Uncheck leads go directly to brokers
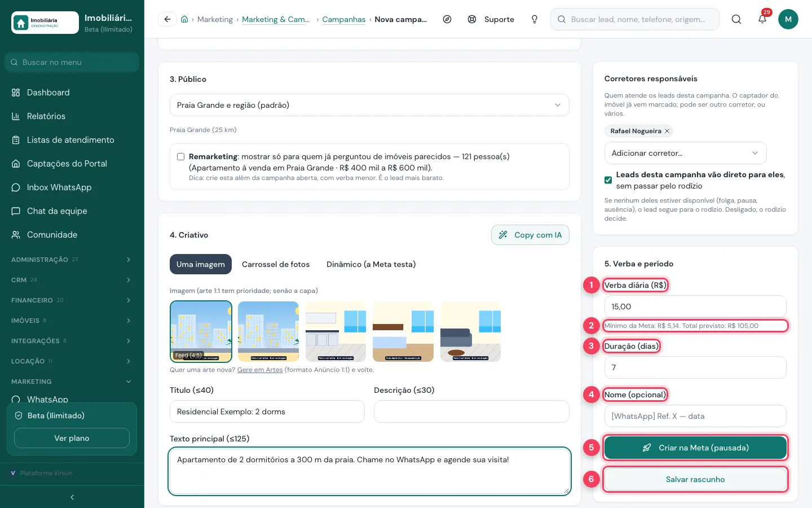This screenshot has height=508, width=812. tap(608, 180)
